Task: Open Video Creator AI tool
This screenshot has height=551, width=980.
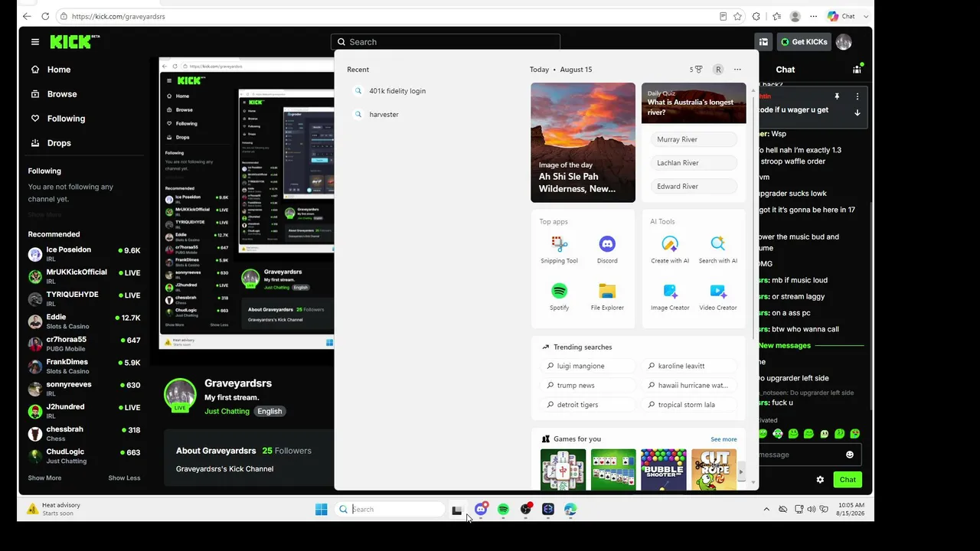Action: coord(718,296)
